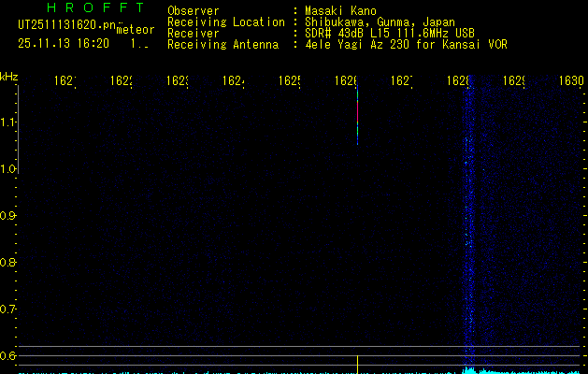Click the timestamp 25.11.13 16:20
Screen dimensions: 588x374
coord(64,44)
